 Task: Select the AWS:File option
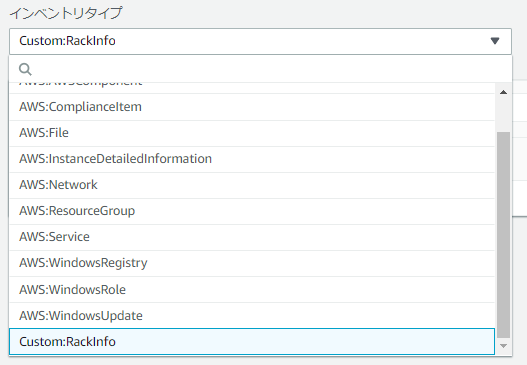coord(252,133)
